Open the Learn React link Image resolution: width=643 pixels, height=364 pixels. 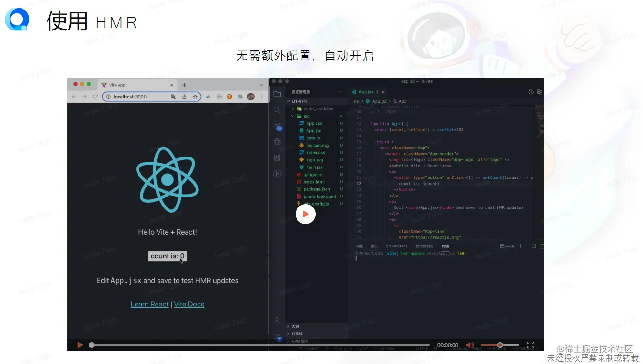[x=150, y=304]
